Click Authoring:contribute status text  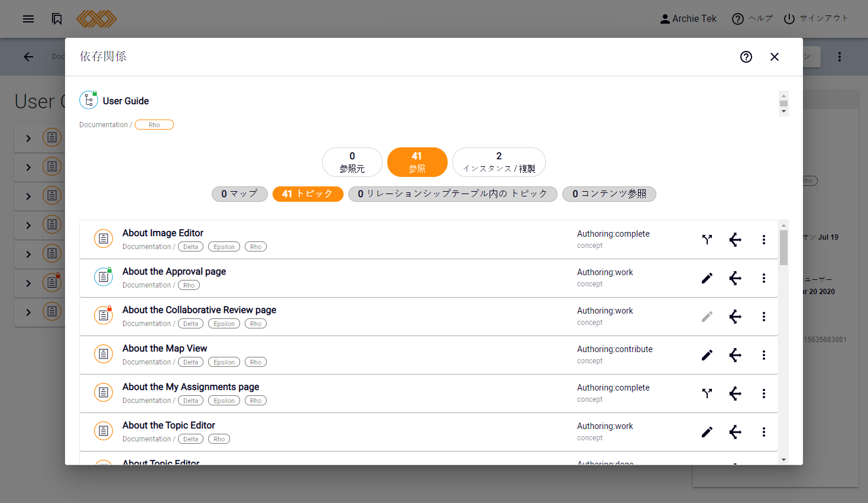point(615,349)
